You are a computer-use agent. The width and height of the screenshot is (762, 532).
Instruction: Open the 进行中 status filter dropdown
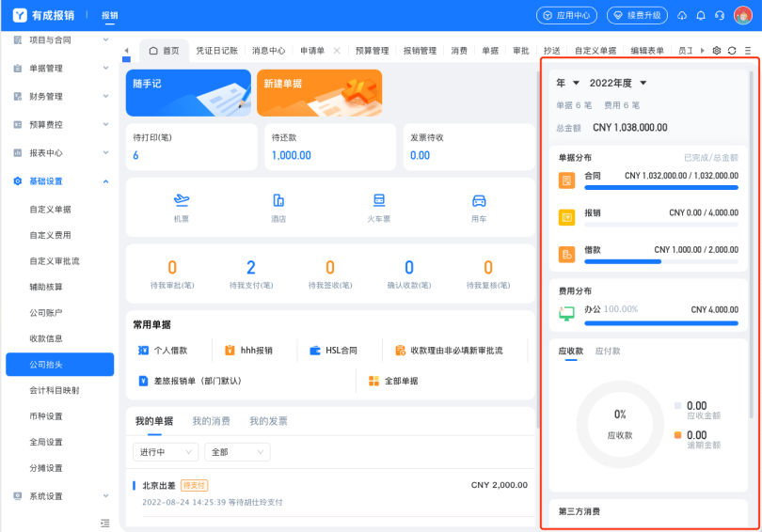166,452
